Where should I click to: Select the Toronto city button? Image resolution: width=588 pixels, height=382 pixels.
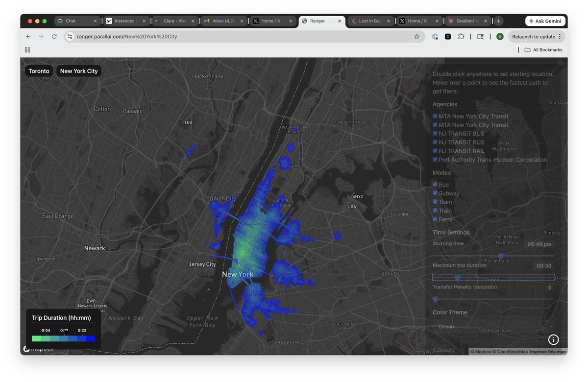39,71
